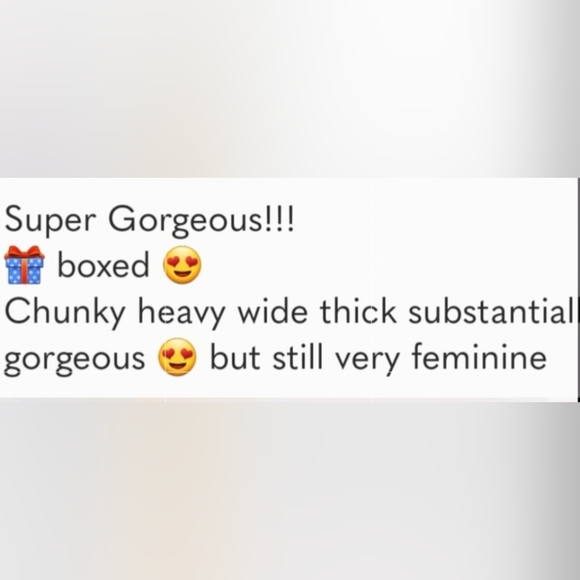Click the word 'boxed'
This screenshot has height=580, width=580.
[x=104, y=264]
